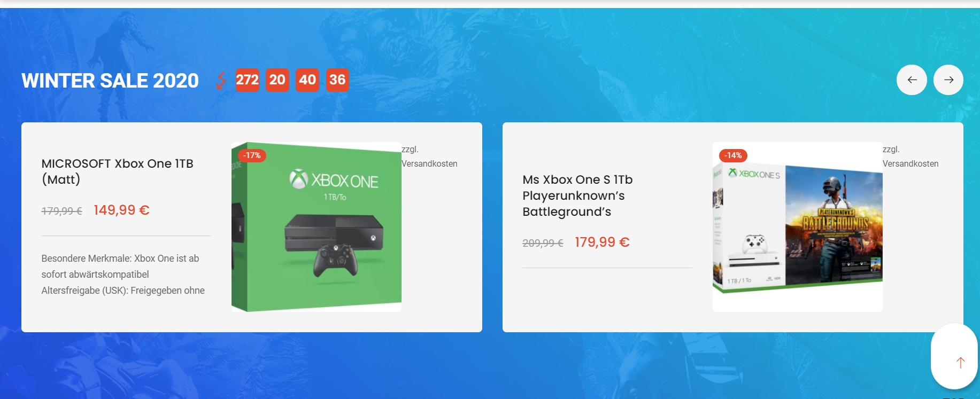980x399 pixels.
Task: Click the WINTER SALE 2020 heading
Action: [x=110, y=81]
